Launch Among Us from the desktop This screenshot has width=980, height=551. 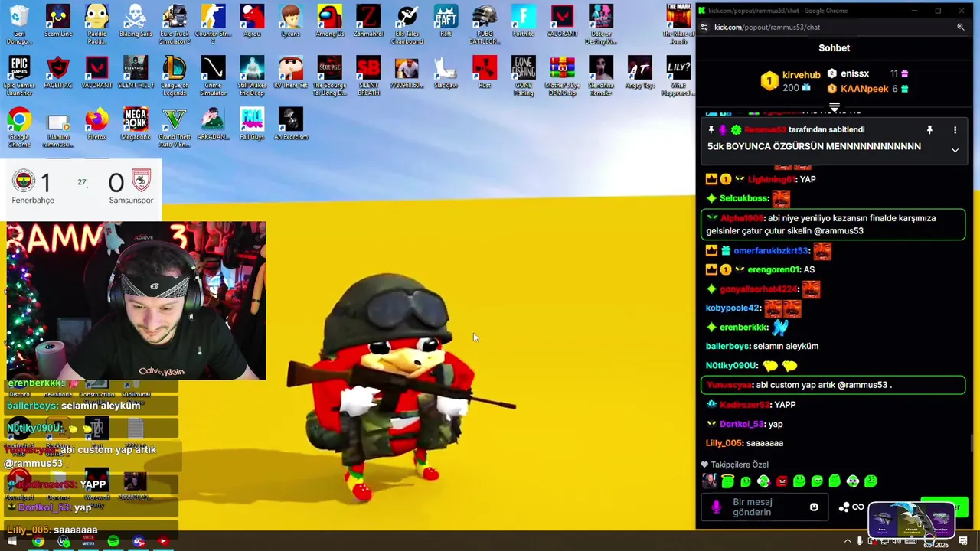click(329, 21)
